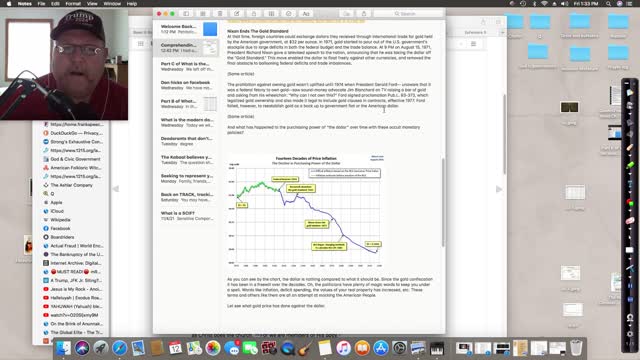Open GarageBand from the Dock
640x360 pixels.
(x=306, y=348)
